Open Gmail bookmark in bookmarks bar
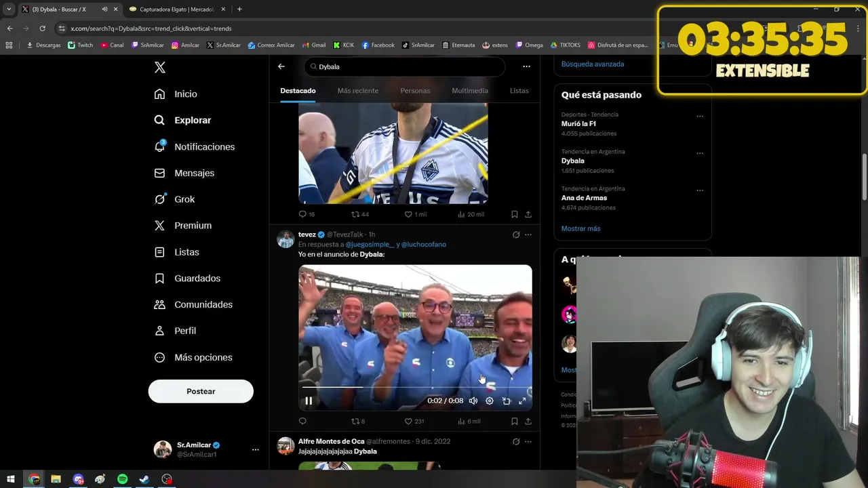 click(x=313, y=45)
